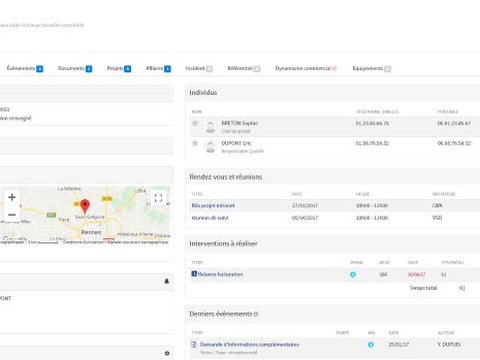Screen dimensions: 480x360
Task: Select the Affaires tab
Action: [158, 68]
